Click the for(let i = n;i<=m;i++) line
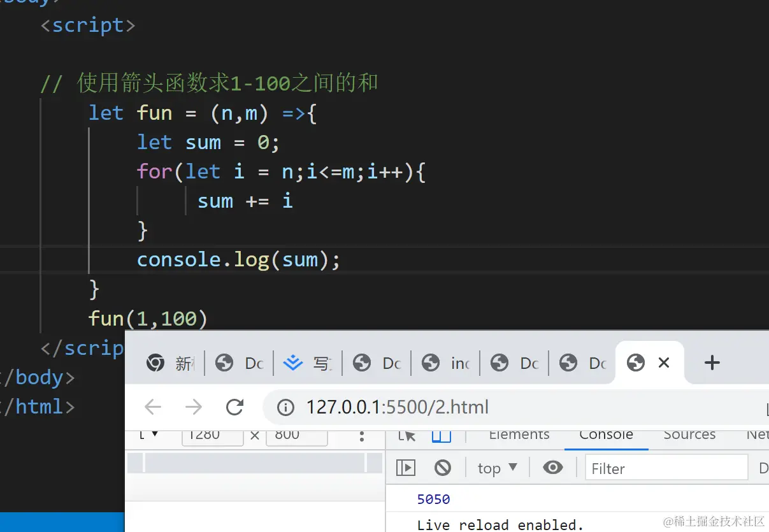This screenshot has height=532, width=769. (281, 171)
